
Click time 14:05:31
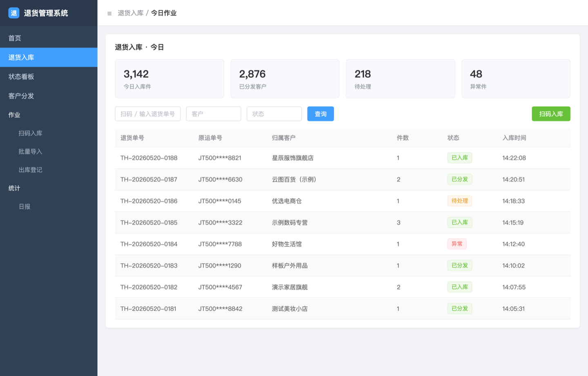coord(514,309)
